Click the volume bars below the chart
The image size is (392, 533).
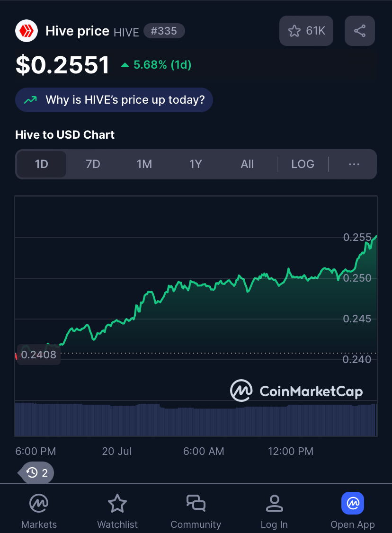pos(196,419)
